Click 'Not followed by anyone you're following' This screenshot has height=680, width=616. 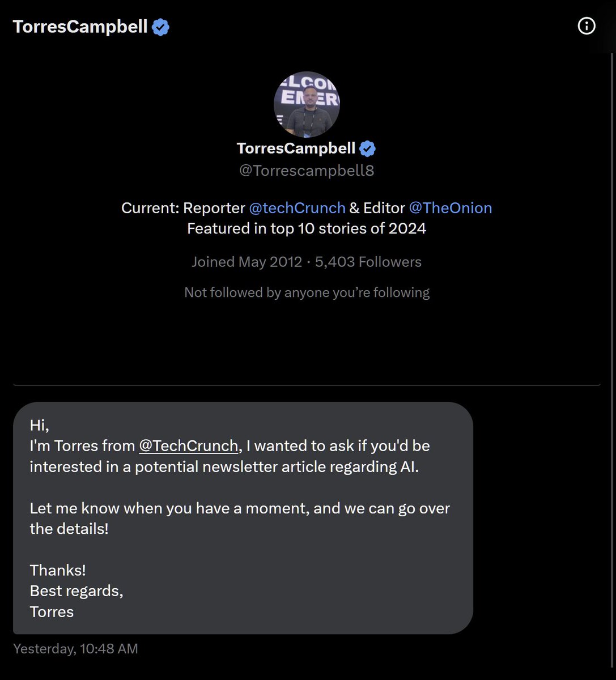[x=307, y=292]
